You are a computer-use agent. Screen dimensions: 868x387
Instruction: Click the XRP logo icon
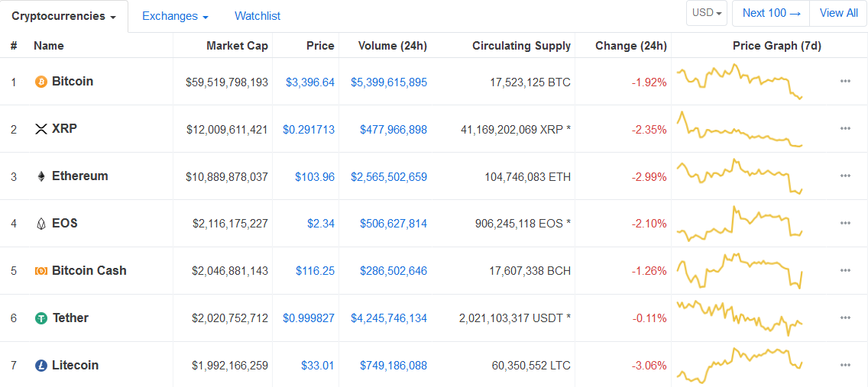pyautogui.click(x=41, y=129)
